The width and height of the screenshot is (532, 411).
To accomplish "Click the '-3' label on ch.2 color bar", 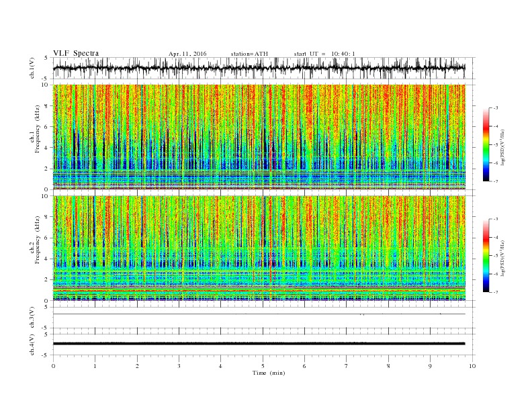I will [x=495, y=219].
